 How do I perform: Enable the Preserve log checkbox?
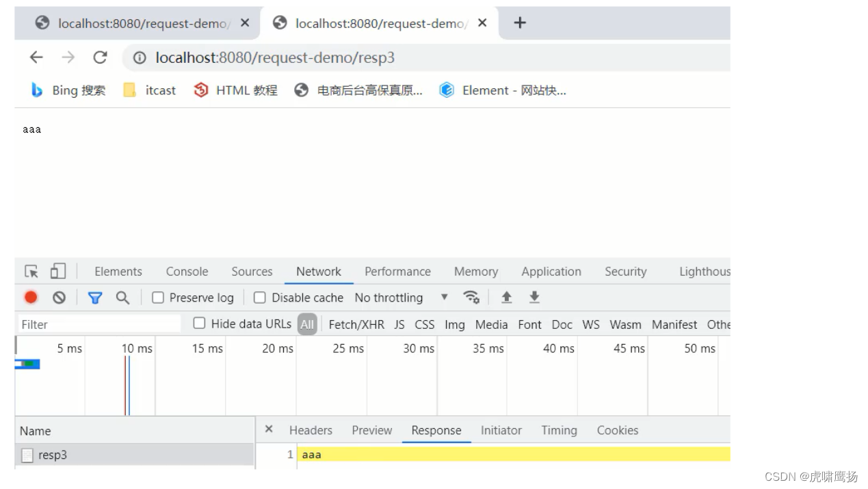coord(158,298)
